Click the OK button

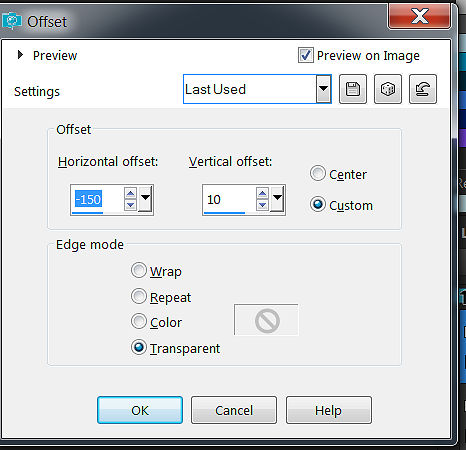pos(140,410)
